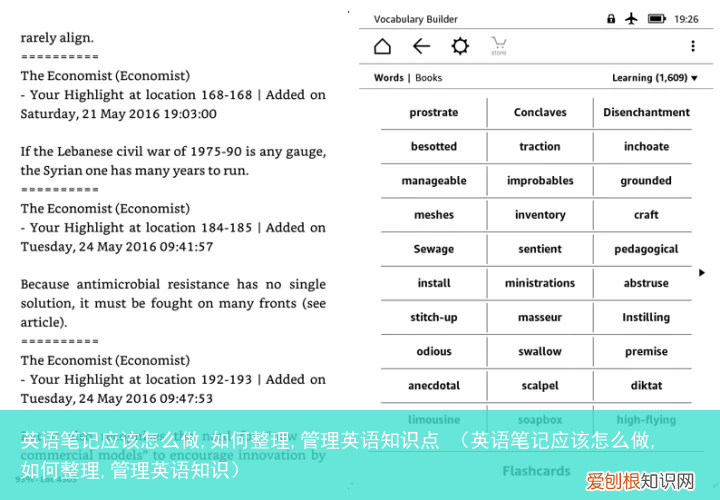Select the word soapbox

pyautogui.click(x=540, y=420)
